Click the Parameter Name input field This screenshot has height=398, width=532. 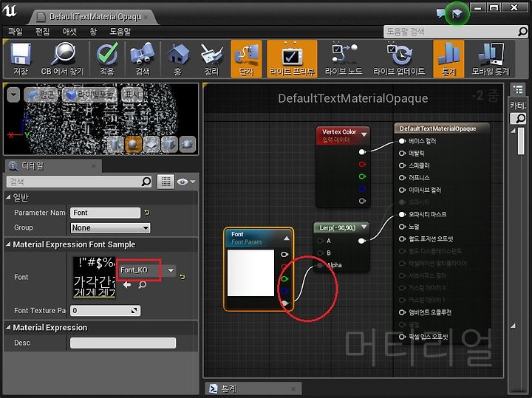[x=105, y=213]
